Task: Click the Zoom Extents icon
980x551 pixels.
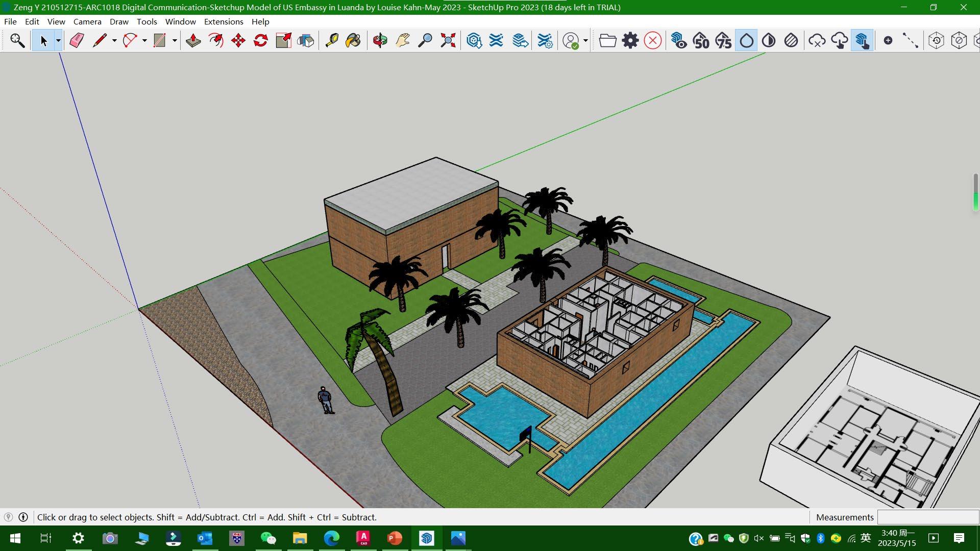Action: [x=448, y=40]
